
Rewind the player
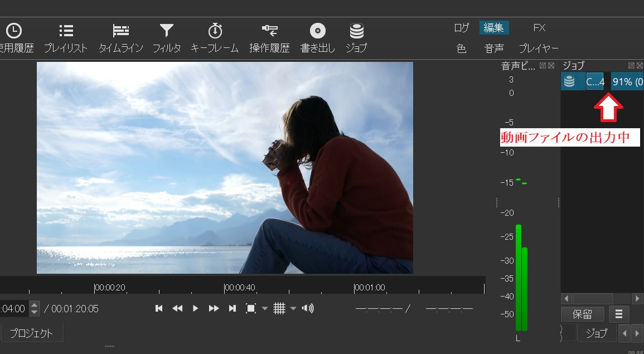pos(177,308)
